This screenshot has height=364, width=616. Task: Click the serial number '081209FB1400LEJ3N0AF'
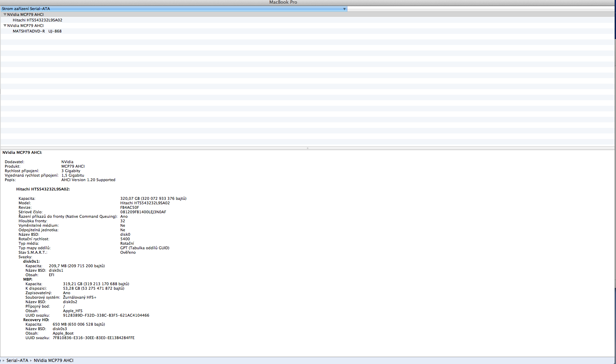[x=143, y=212]
